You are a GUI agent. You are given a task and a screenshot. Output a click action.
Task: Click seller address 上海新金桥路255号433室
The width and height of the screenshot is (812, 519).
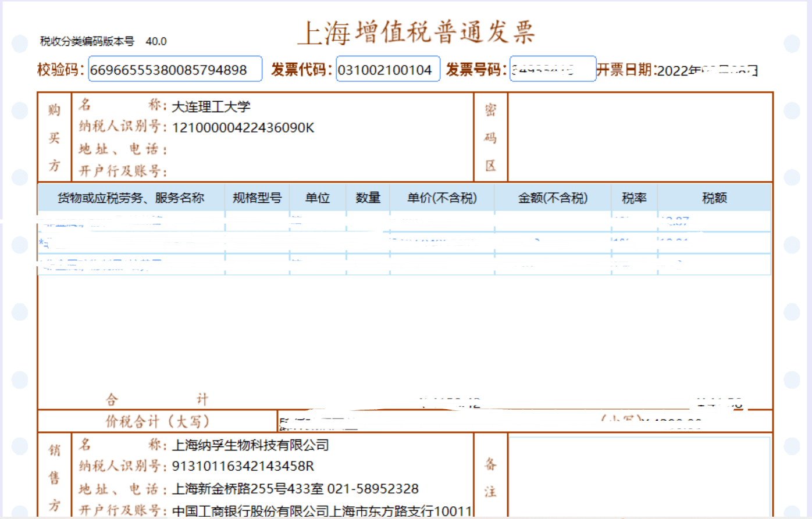(x=247, y=489)
